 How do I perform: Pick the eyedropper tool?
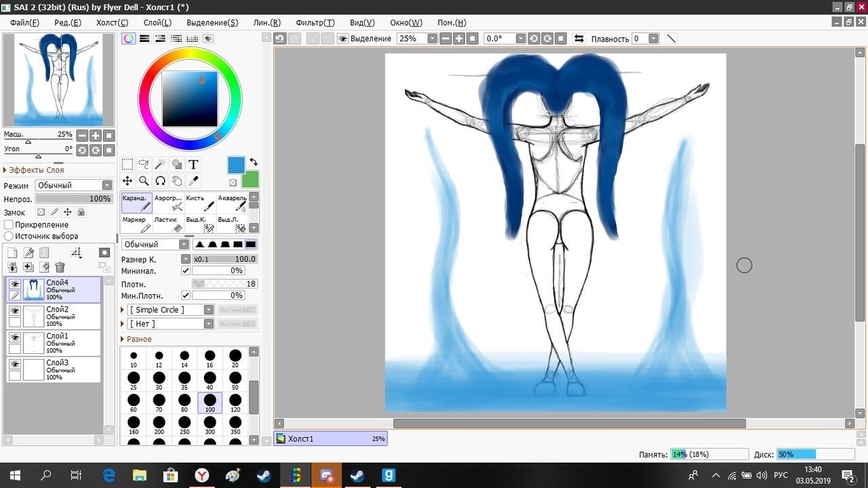click(193, 181)
